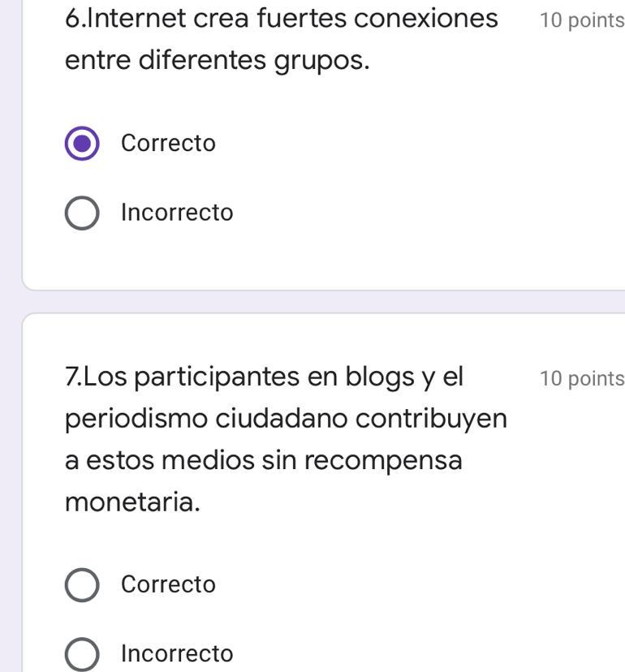Tap the 'Correcto' label text under question 7
Image resolution: width=625 pixels, height=672 pixels.
coord(168,584)
